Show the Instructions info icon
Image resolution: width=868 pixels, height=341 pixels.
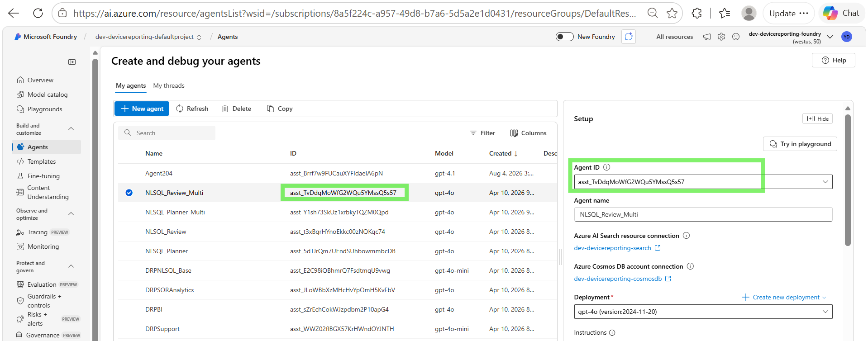612,332
